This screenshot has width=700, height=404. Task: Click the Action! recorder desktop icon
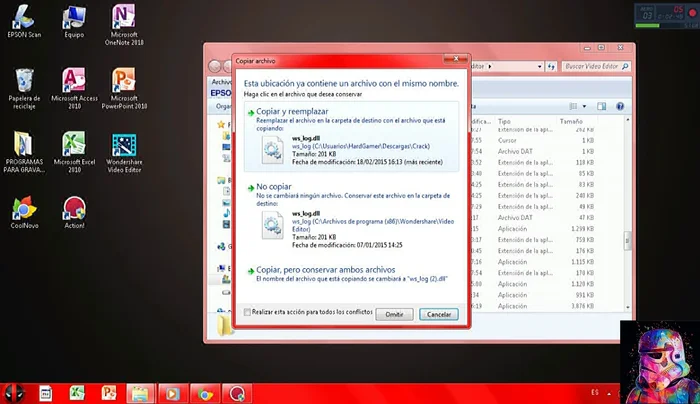pyautogui.click(x=73, y=208)
